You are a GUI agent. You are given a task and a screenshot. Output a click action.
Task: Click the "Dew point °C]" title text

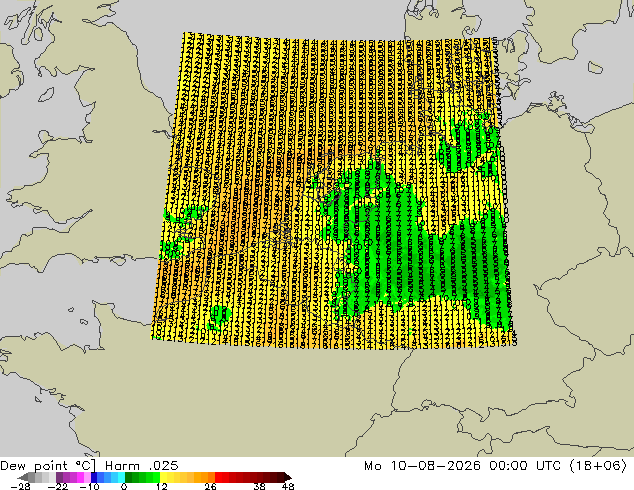click(x=48, y=466)
